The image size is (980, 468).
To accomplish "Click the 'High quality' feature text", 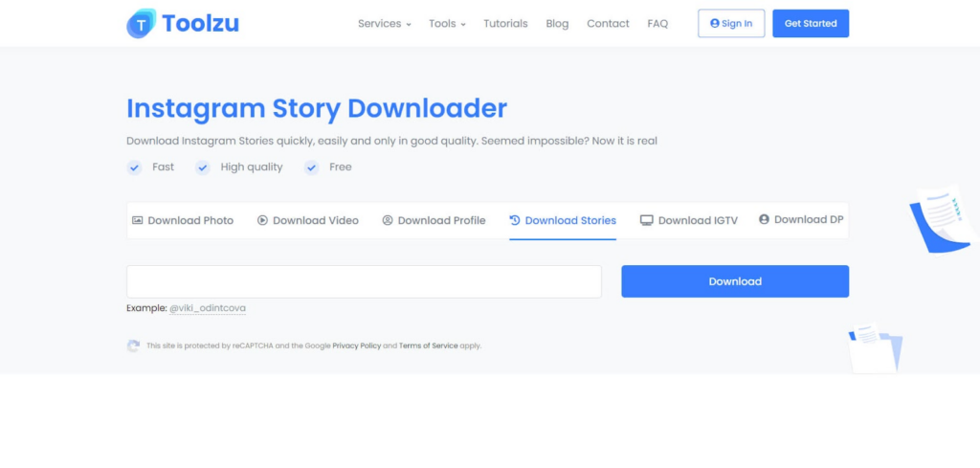I will coord(252,167).
